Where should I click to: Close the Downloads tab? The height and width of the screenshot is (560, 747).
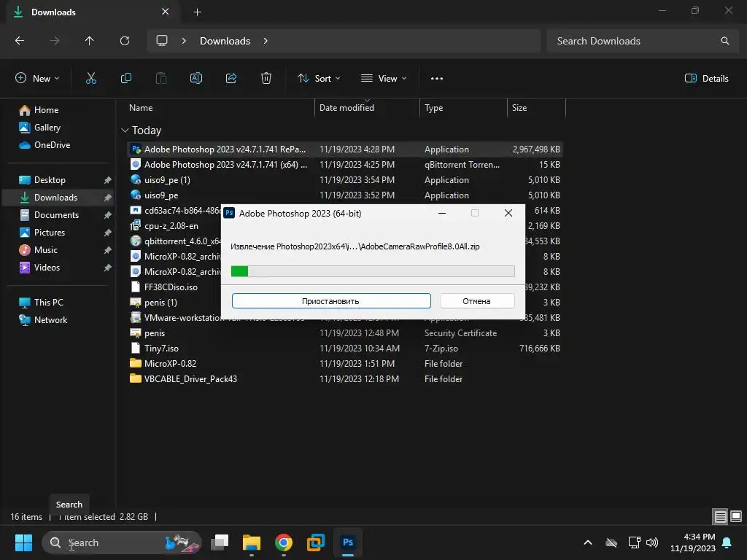tap(166, 12)
